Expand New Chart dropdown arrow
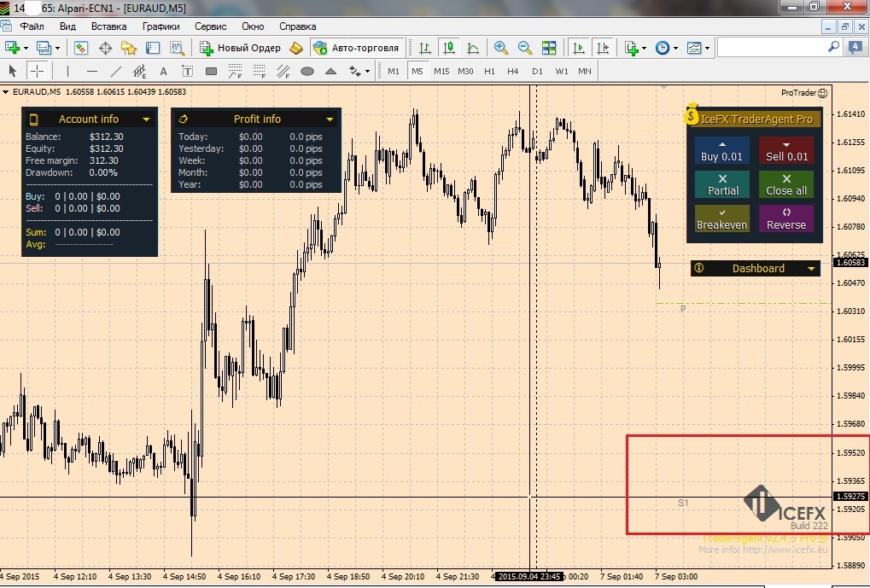 point(26,49)
